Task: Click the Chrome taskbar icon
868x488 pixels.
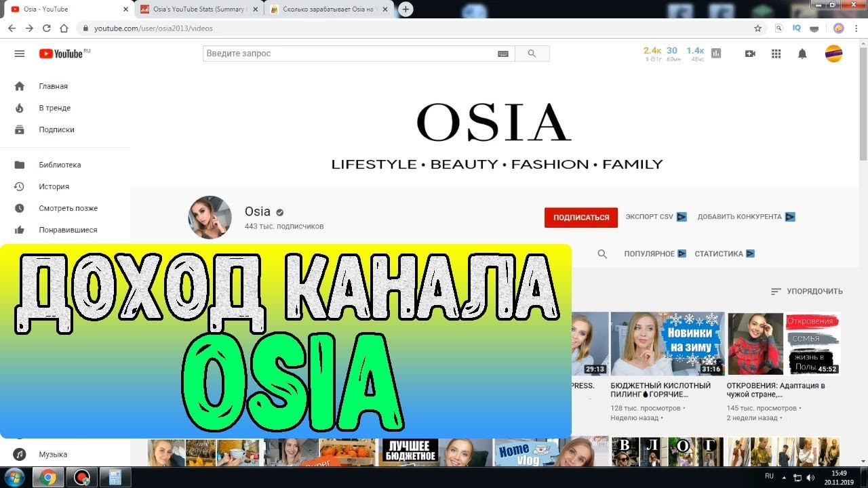Action: (48, 477)
